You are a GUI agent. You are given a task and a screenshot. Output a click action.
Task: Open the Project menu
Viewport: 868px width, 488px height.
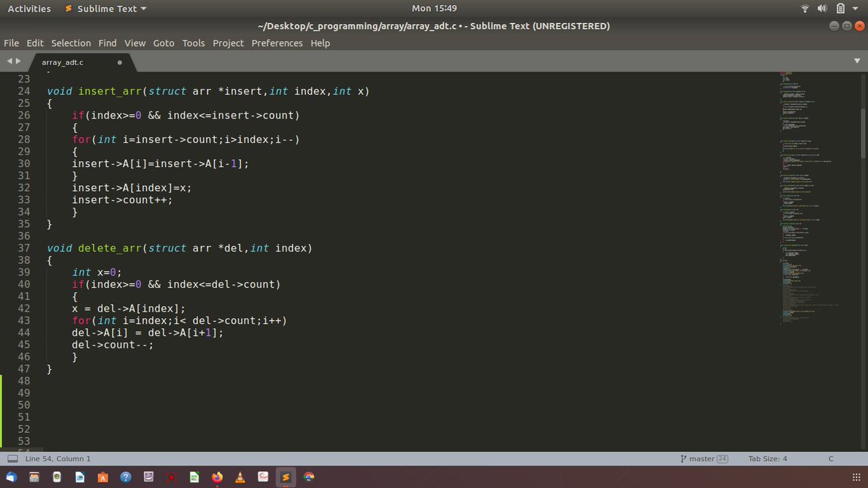coord(228,43)
